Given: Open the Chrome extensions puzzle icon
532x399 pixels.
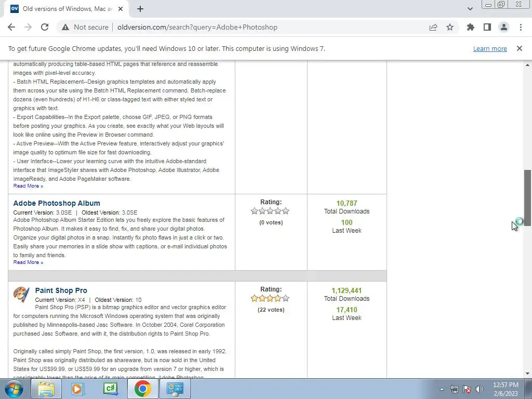Looking at the screenshot, I should tap(471, 27).
